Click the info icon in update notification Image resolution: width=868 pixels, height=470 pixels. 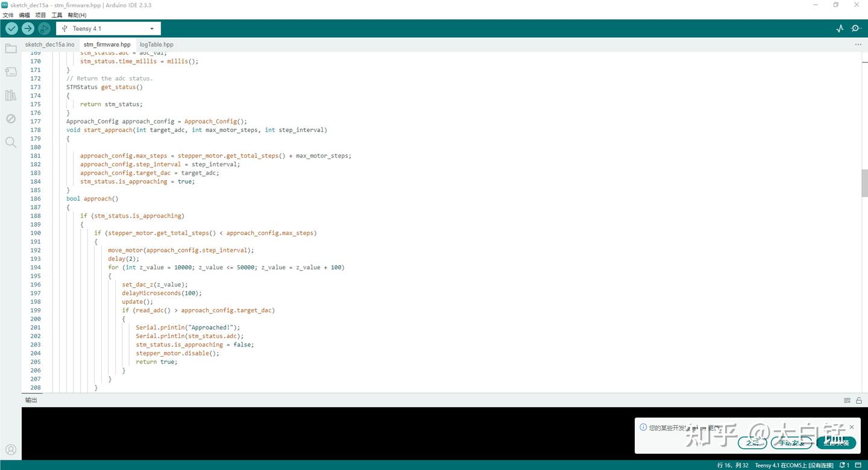[x=643, y=427]
